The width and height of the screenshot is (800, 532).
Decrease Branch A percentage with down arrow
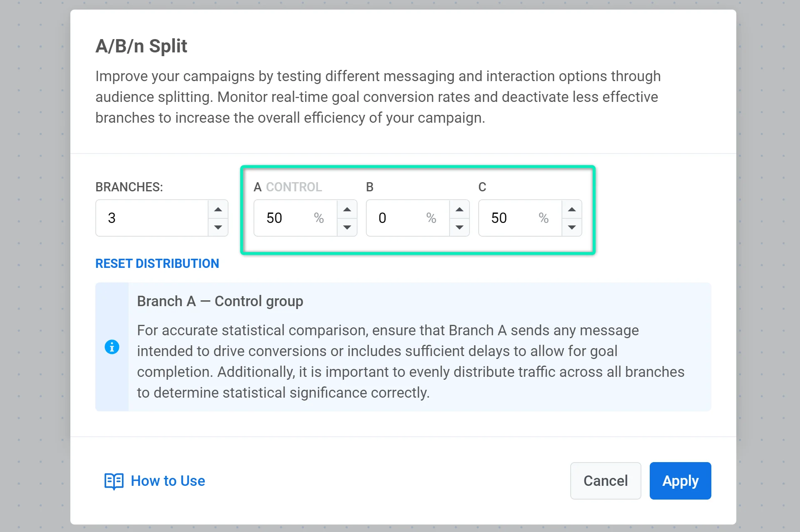[x=347, y=227]
